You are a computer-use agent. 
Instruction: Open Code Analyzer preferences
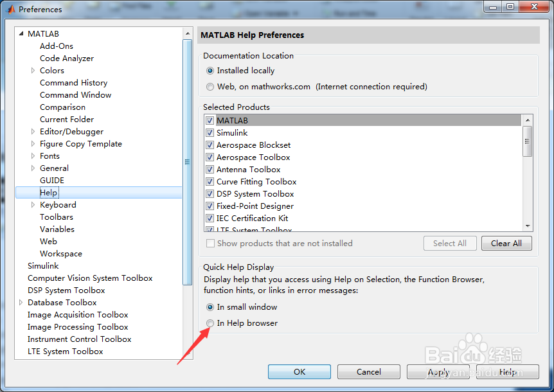pos(67,58)
